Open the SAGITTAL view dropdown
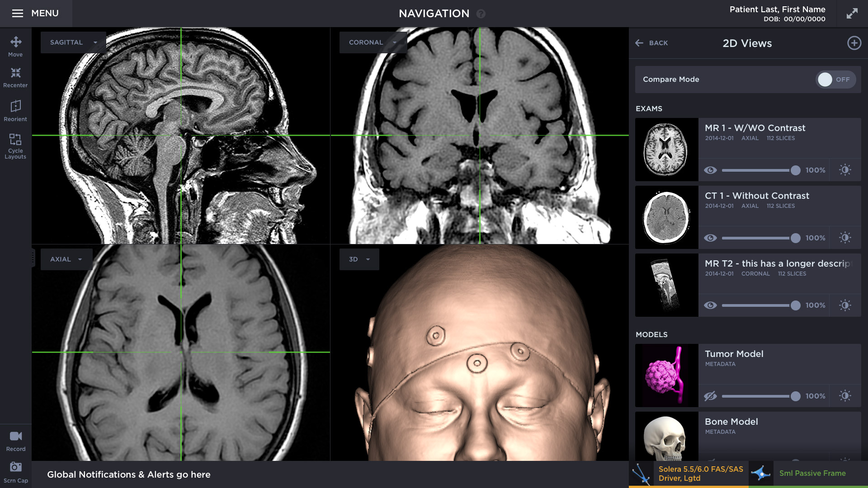The image size is (868, 488). [x=73, y=42]
